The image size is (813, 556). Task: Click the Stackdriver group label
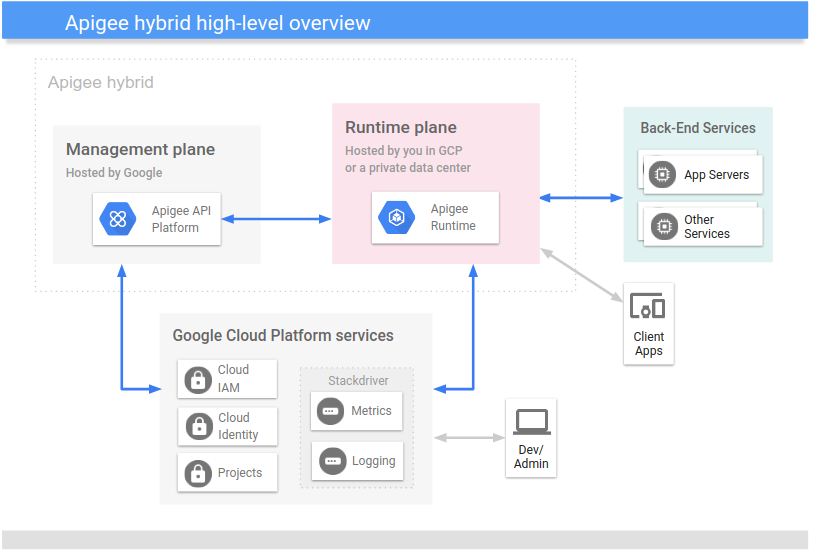point(358,381)
